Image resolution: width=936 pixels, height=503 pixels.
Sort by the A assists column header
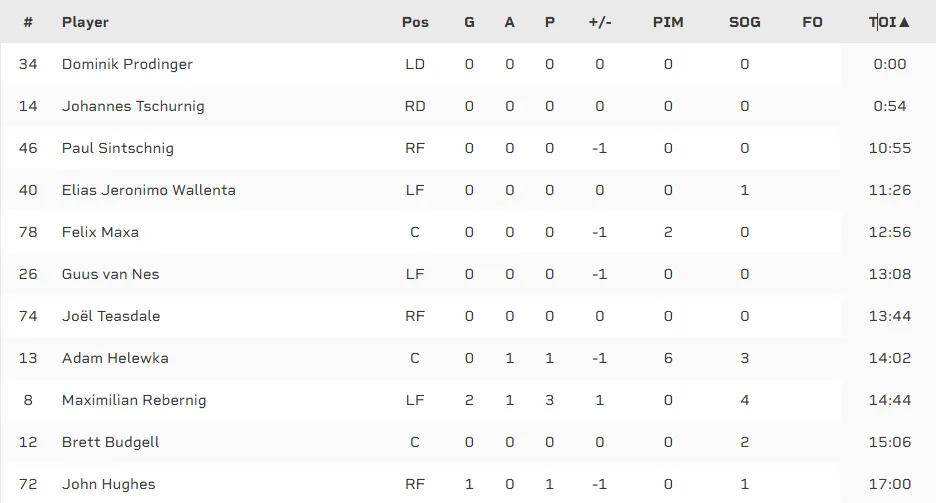pos(510,22)
